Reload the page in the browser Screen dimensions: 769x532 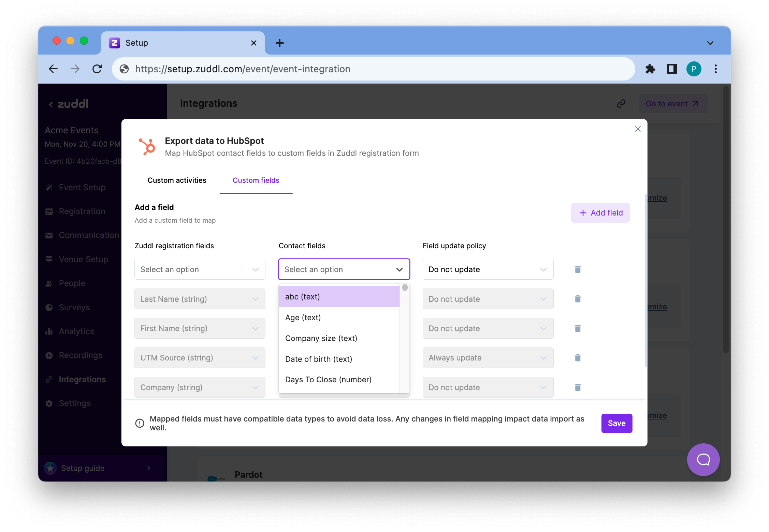click(97, 69)
